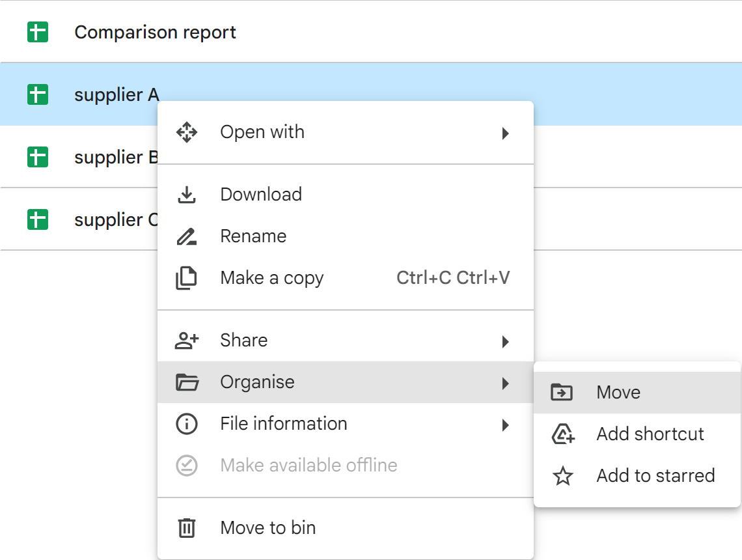Expand the File information submenu arrow
Image resolution: width=742 pixels, height=560 pixels.
pyautogui.click(x=505, y=425)
